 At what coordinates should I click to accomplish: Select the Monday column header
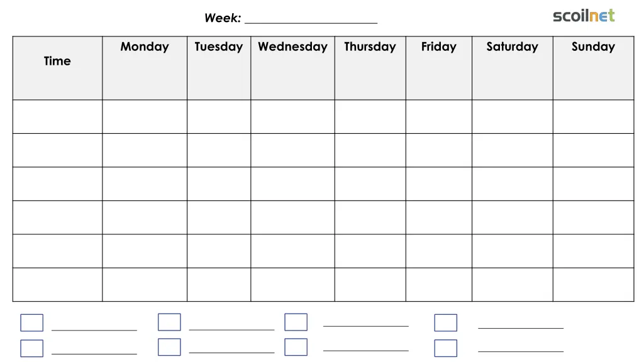pyautogui.click(x=145, y=68)
